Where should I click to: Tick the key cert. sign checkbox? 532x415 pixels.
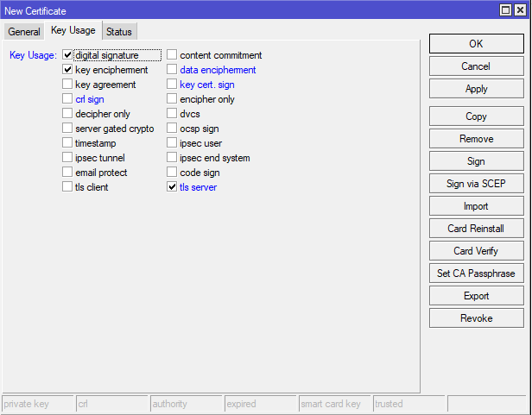point(172,84)
